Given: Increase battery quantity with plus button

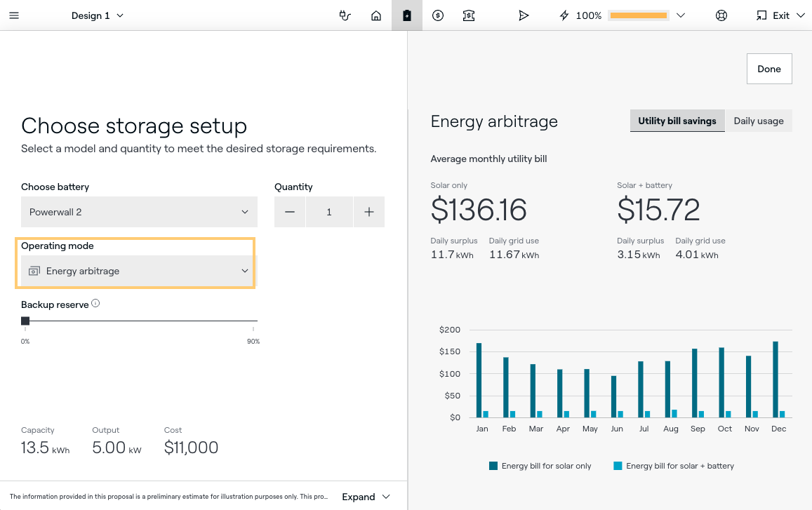Looking at the screenshot, I should pyautogui.click(x=369, y=212).
